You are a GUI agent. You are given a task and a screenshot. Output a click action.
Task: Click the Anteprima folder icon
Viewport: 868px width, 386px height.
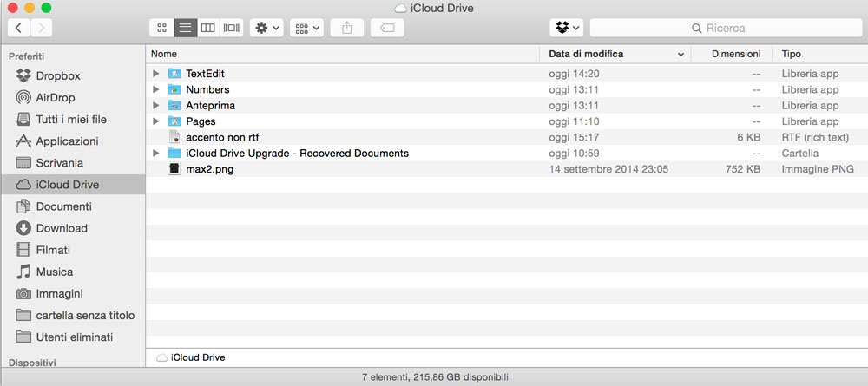(174, 106)
